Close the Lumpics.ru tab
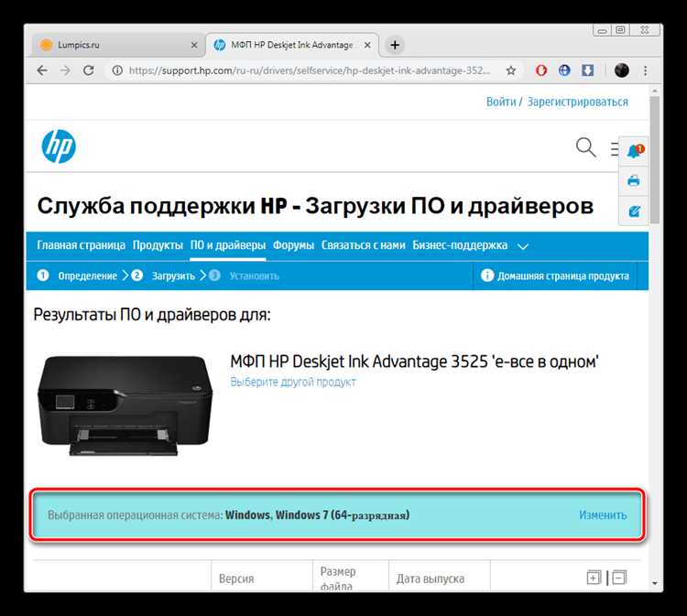The height and width of the screenshot is (616, 687). point(194,45)
